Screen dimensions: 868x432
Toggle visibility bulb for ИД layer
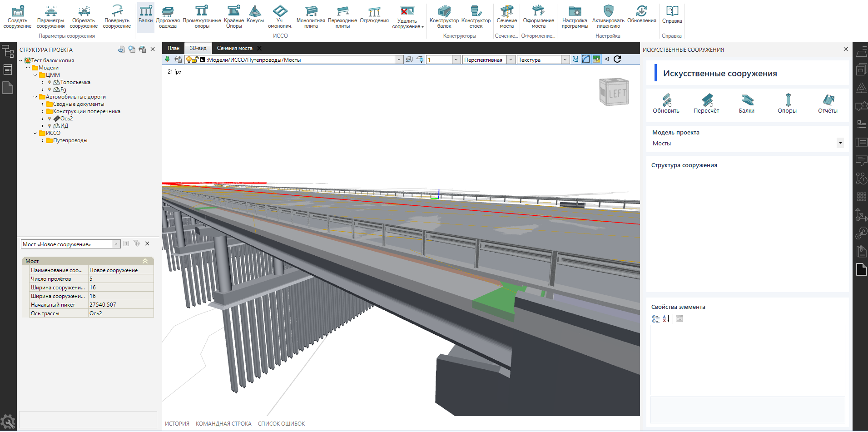click(50, 126)
